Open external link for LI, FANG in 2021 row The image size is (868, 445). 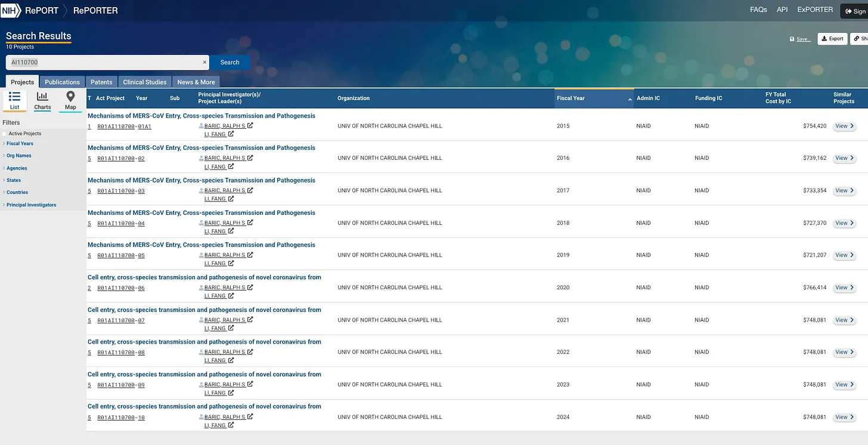tap(231, 328)
